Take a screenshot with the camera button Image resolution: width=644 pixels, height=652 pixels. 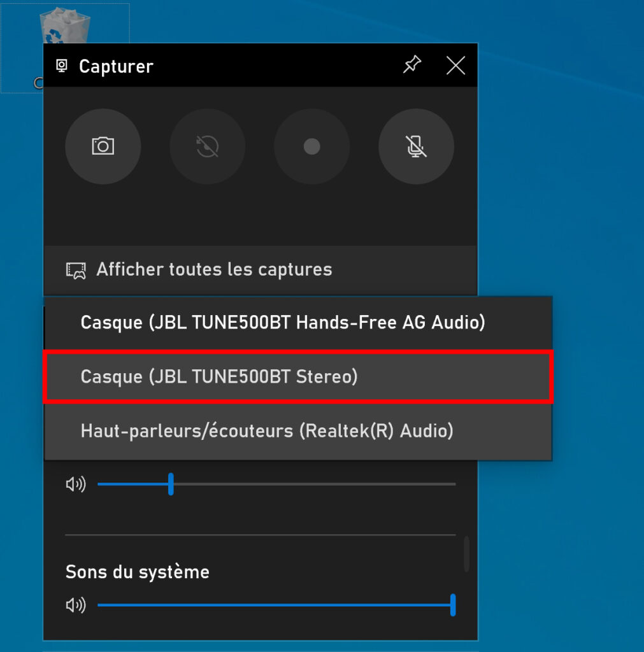103,146
